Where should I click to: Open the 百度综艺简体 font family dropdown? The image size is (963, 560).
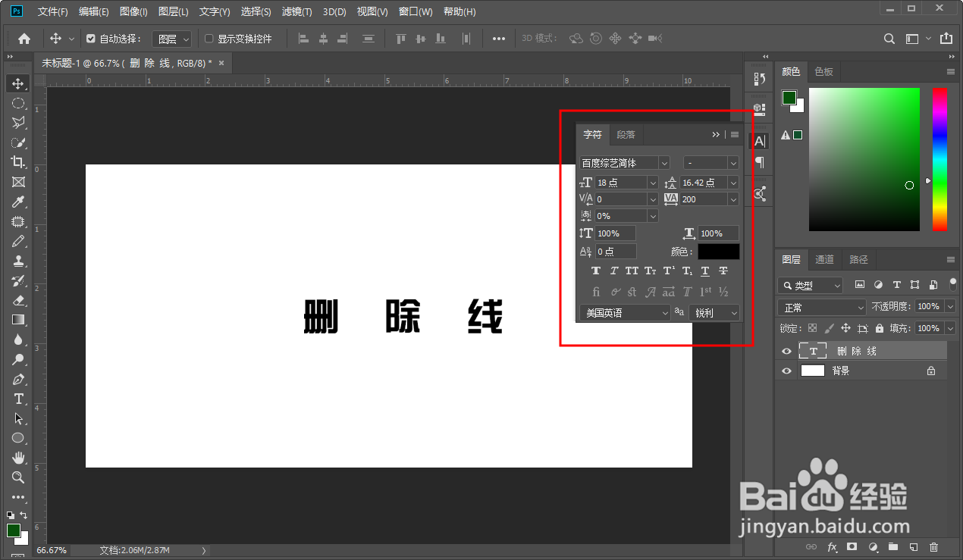pyautogui.click(x=664, y=163)
